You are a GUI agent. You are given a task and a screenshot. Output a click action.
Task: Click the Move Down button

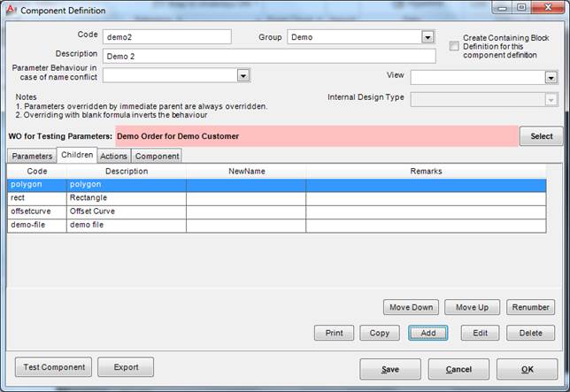[411, 307]
